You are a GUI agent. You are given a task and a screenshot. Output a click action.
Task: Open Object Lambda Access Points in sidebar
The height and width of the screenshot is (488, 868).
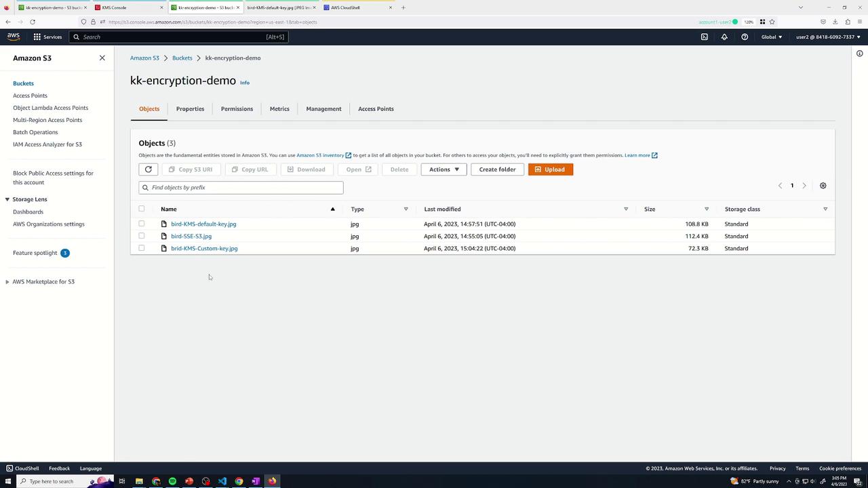pyautogui.click(x=50, y=108)
